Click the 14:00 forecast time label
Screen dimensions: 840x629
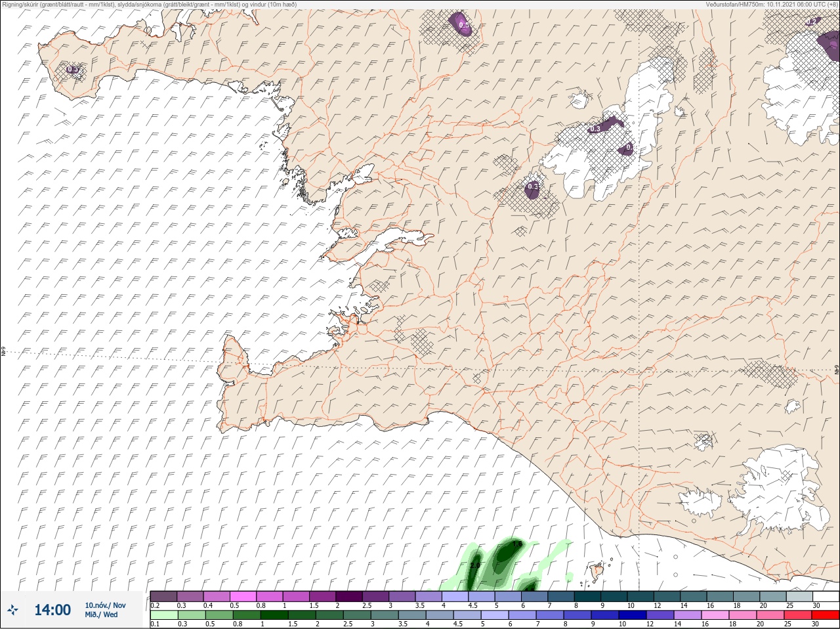52,610
